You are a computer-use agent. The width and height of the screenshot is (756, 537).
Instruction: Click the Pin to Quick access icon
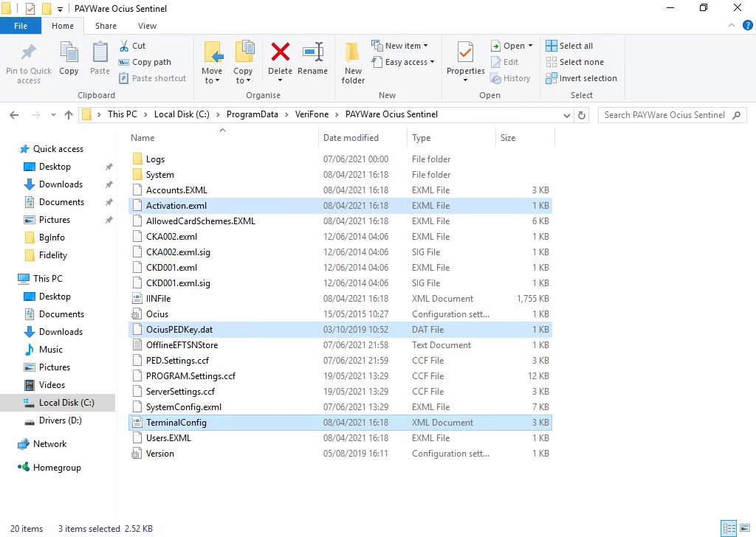tap(29, 52)
